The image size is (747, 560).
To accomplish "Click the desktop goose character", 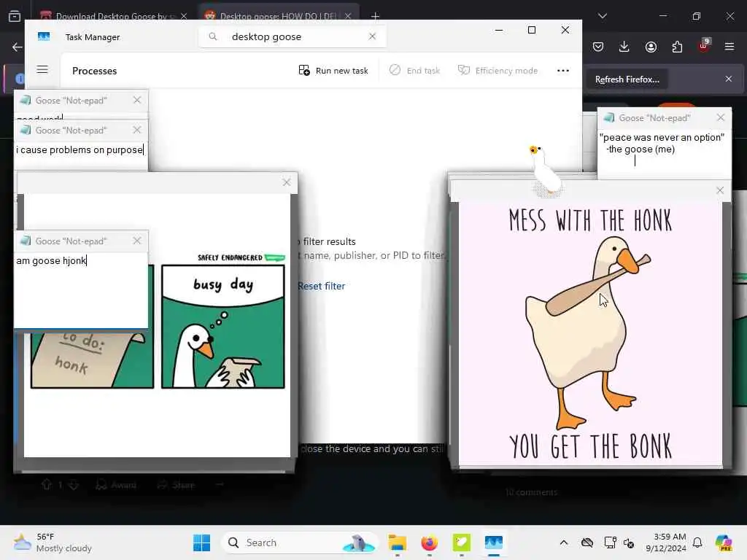I will [545, 171].
